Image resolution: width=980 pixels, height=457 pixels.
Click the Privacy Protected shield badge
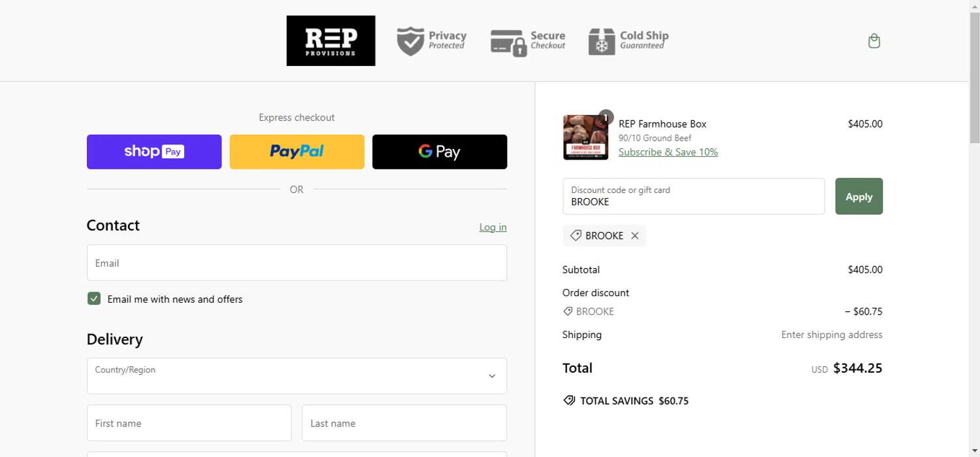point(432,41)
